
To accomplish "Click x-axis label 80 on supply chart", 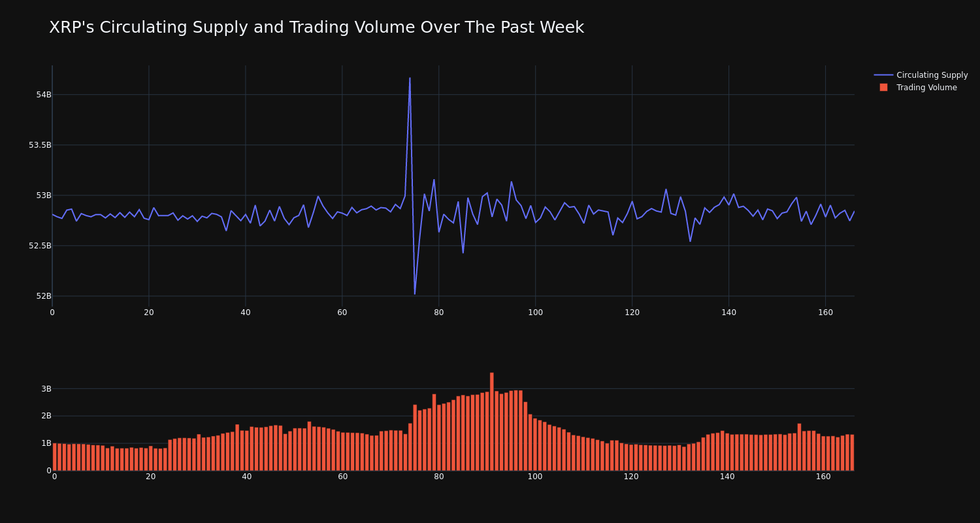I will 438,312.
